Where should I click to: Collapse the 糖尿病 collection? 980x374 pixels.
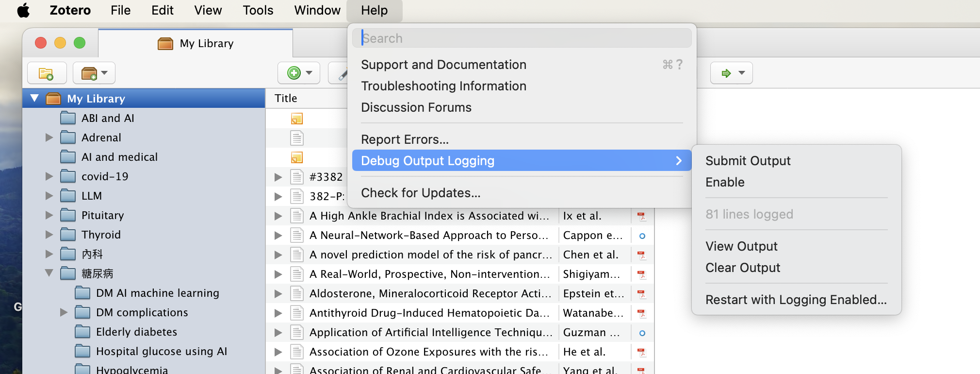[49, 273]
